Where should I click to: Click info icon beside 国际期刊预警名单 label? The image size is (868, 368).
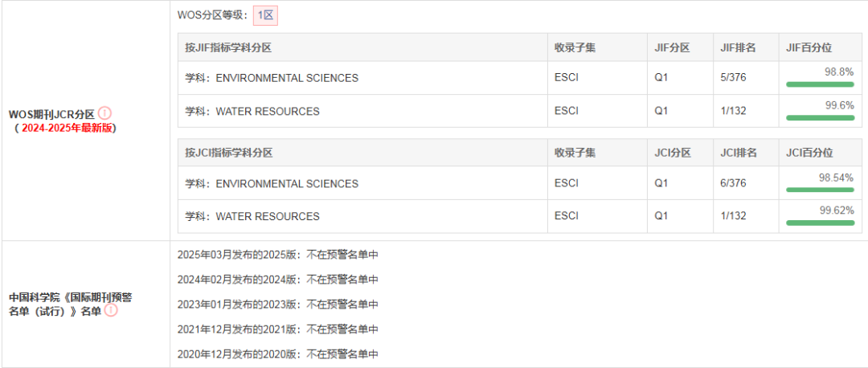click(111, 310)
